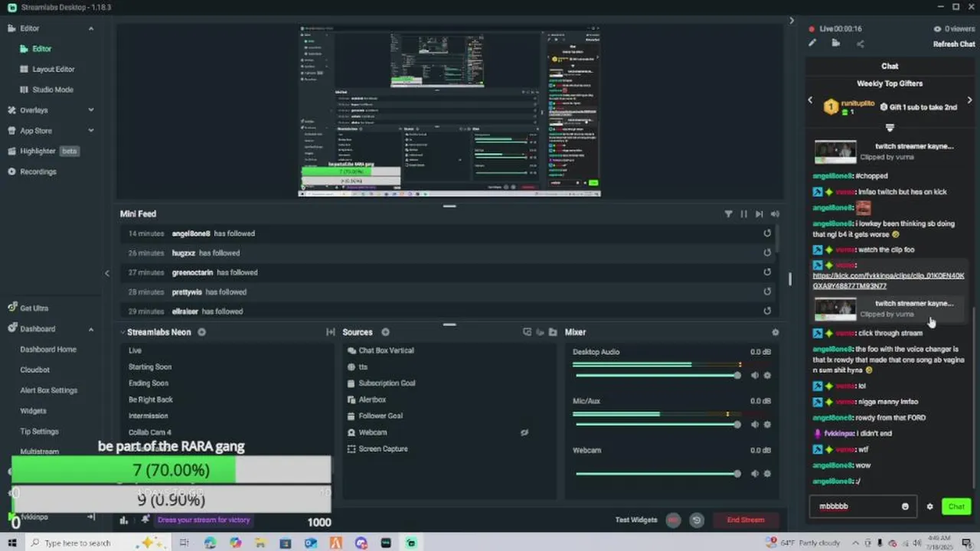Image resolution: width=980 pixels, height=551 pixels.
Task: Add a new scene to Streamlabs Neon
Action: coord(201,332)
